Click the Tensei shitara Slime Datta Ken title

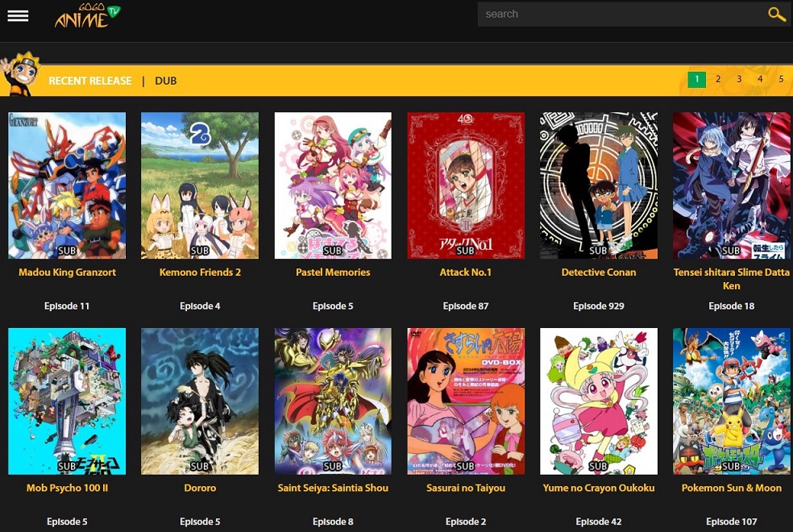click(731, 279)
